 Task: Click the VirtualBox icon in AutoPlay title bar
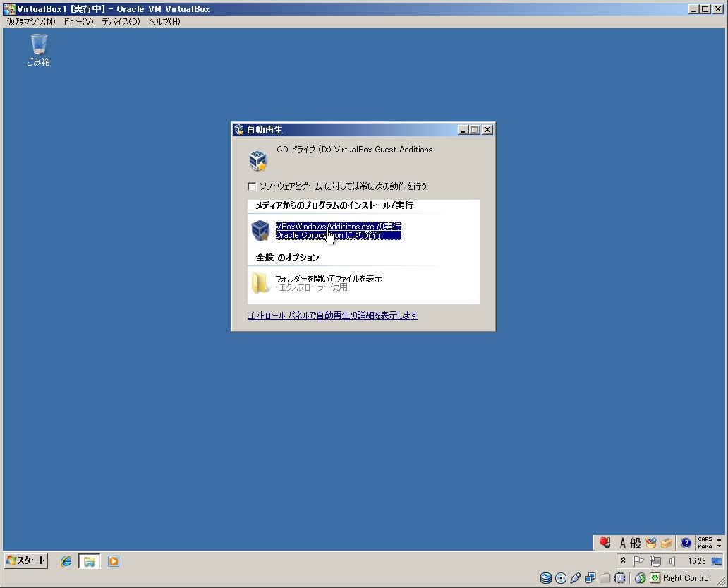pyautogui.click(x=239, y=130)
